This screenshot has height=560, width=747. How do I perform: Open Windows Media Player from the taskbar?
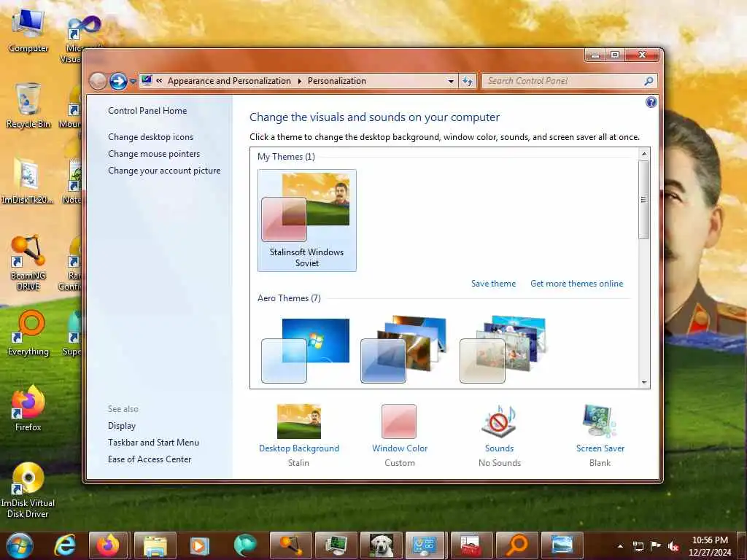click(200, 545)
